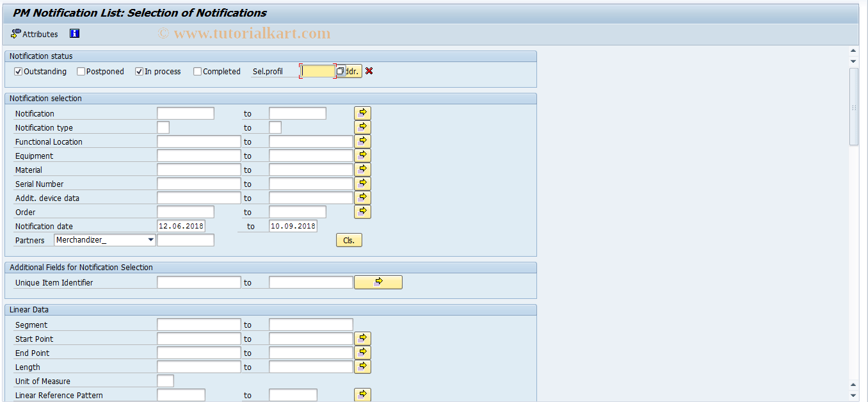The image size is (868, 402).
Task: Clear the selection profile with the red X
Action: click(369, 71)
